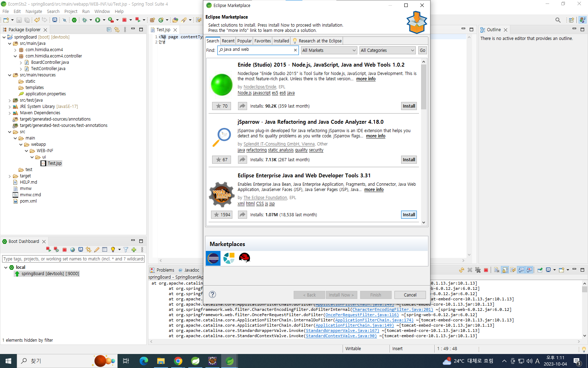Click the debug-restart icon in Boot Dashboard
The image size is (588, 368).
click(x=56, y=250)
